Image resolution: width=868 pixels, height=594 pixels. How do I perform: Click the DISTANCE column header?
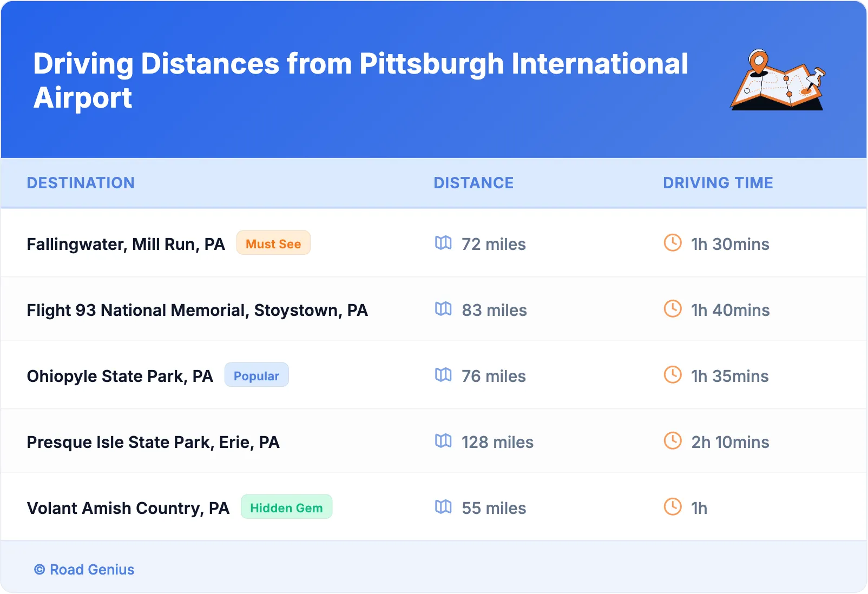474,183
